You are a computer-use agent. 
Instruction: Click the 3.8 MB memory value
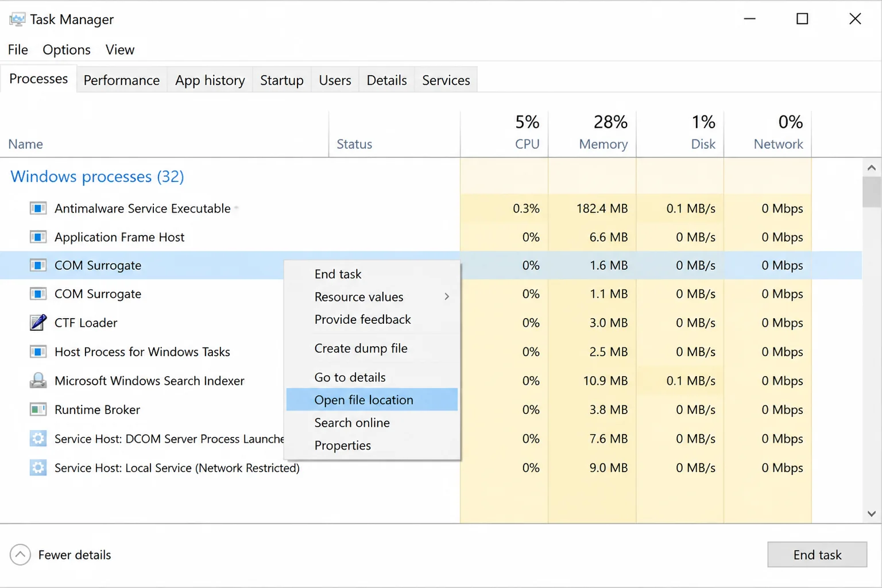pos(609,409)
